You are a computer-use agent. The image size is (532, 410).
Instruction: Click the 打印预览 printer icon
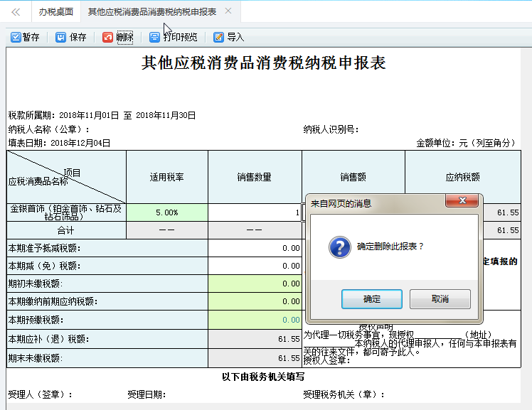pos(154,37)
